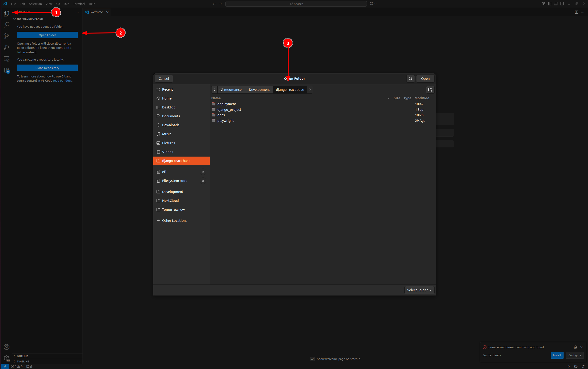
Task: Expand the Timeline section
Action: pyautogui.click(x=23, y=361)
